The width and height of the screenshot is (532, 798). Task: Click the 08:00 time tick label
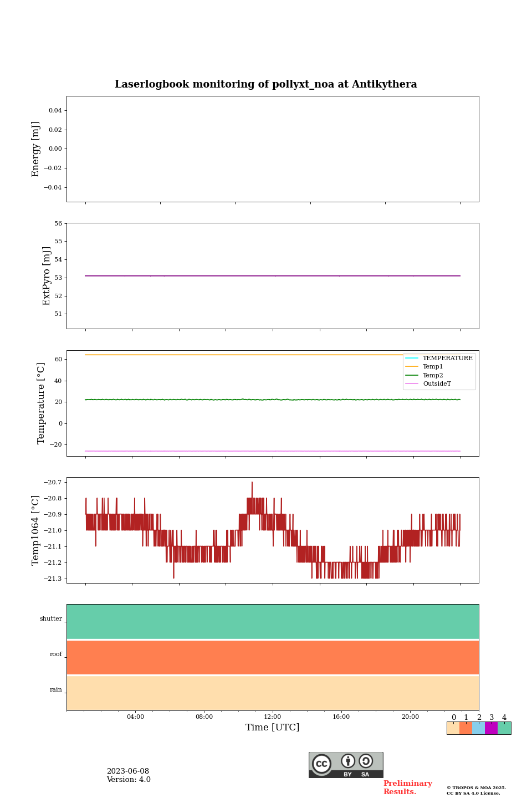(x=204, y=717)
